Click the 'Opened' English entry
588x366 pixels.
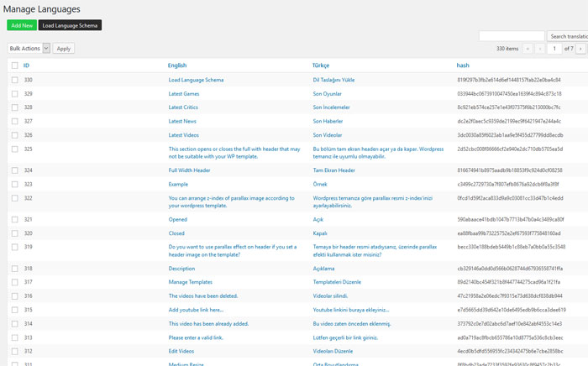178,220
